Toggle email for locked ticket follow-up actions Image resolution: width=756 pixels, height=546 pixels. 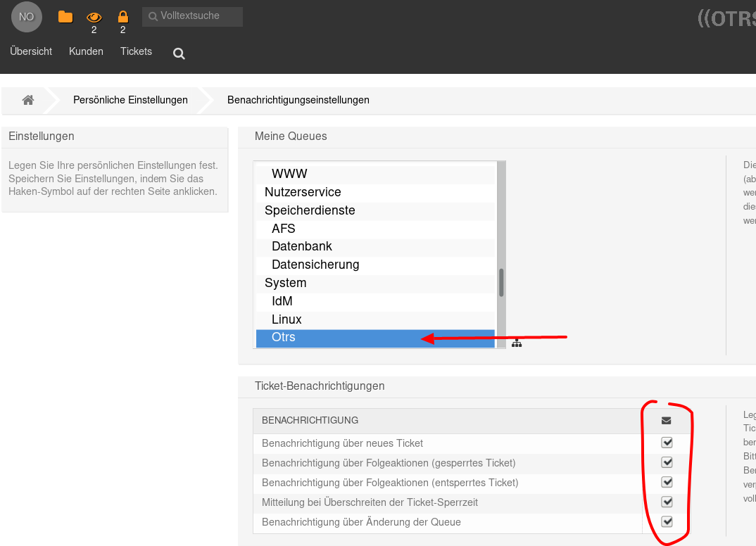point(667,462)
